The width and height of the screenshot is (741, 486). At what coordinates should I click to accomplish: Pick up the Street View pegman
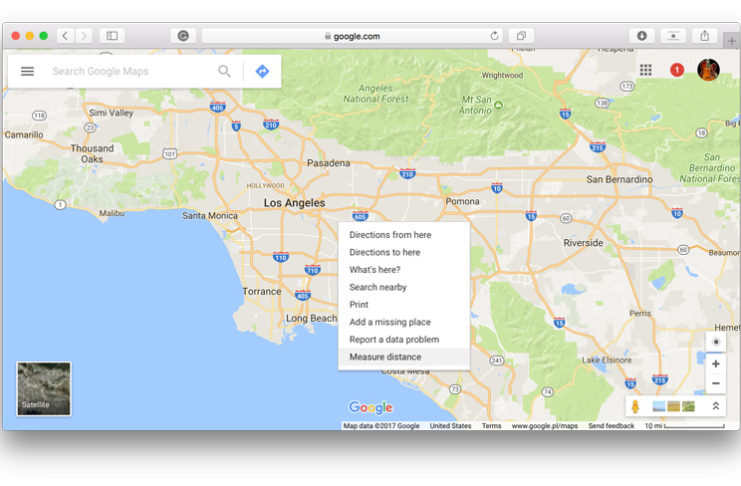tap(635, 407)
